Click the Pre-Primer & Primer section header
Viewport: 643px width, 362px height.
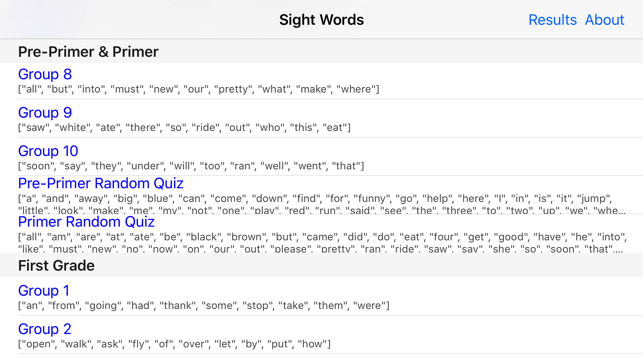point(88,52)
